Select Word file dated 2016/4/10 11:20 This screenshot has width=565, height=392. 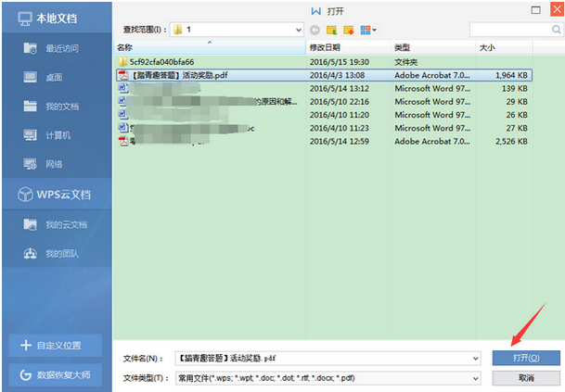pyautogui.click(x=324, y=115)
